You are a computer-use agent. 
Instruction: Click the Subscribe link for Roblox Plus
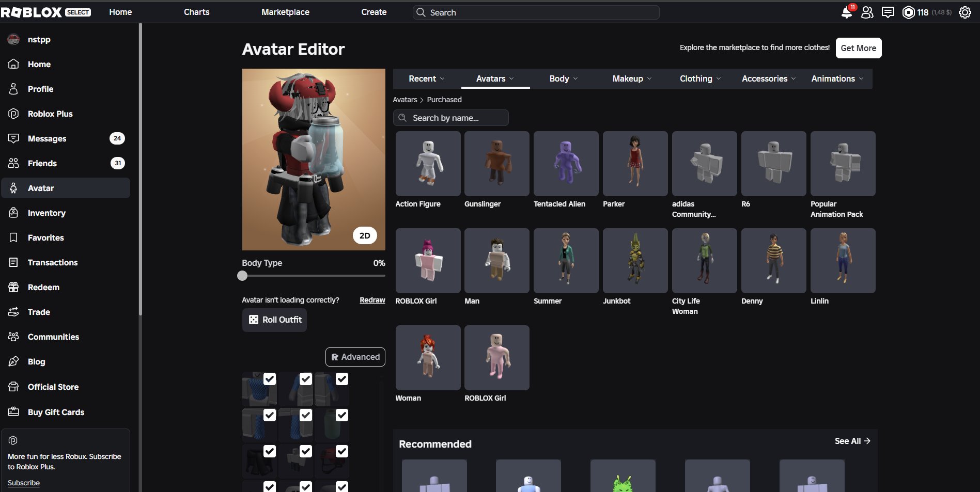24,483
